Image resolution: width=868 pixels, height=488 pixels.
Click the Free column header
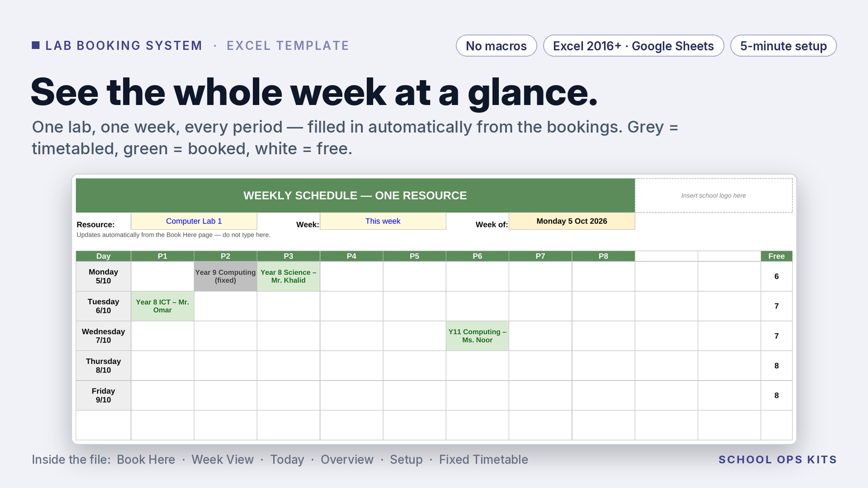pyautogui.click(x=776, y=256)
